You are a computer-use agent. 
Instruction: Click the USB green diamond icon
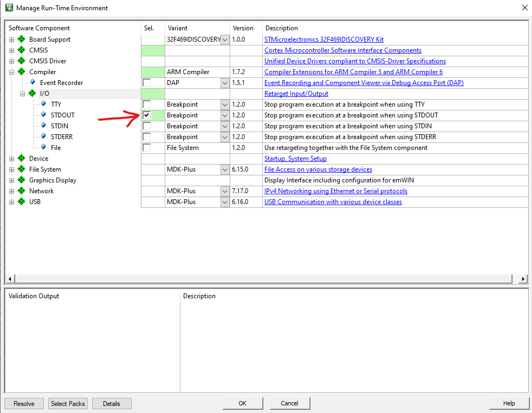22,201
